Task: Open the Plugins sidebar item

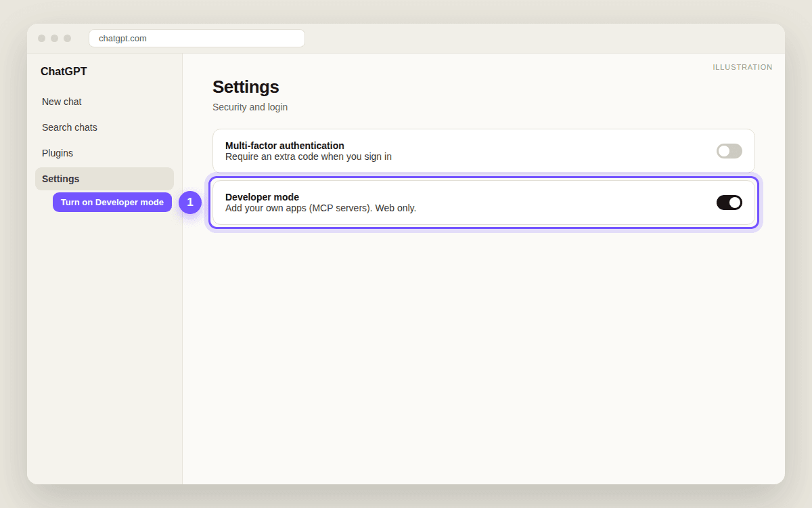Action: point(104,153)
